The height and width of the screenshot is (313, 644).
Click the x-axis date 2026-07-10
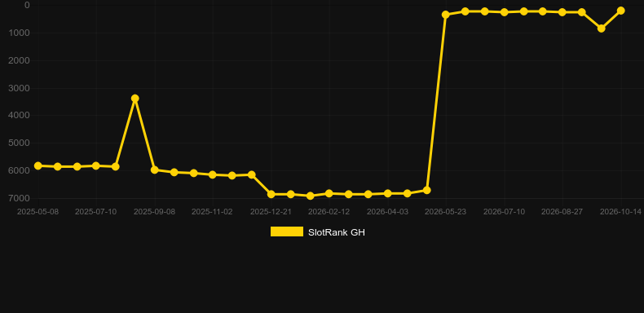pyautogui.click(x=505, y=212)
